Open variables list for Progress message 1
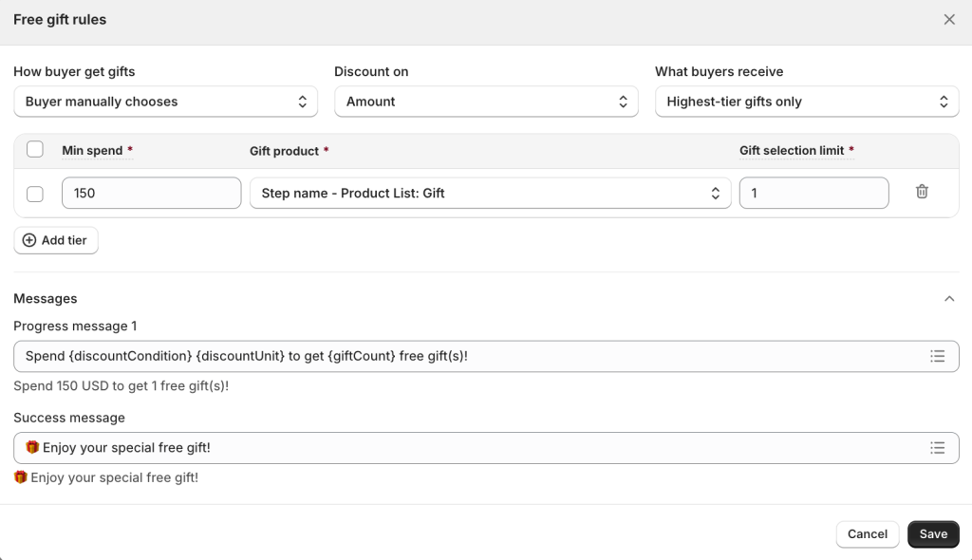The image size is (972, 560). pyautogui.click(x=937, y=356)
